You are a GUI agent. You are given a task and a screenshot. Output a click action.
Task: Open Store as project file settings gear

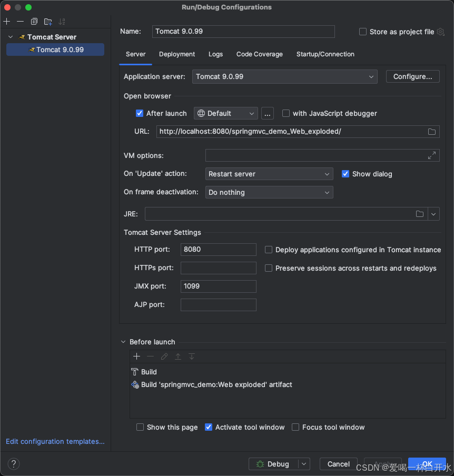[x=441, y=32]
